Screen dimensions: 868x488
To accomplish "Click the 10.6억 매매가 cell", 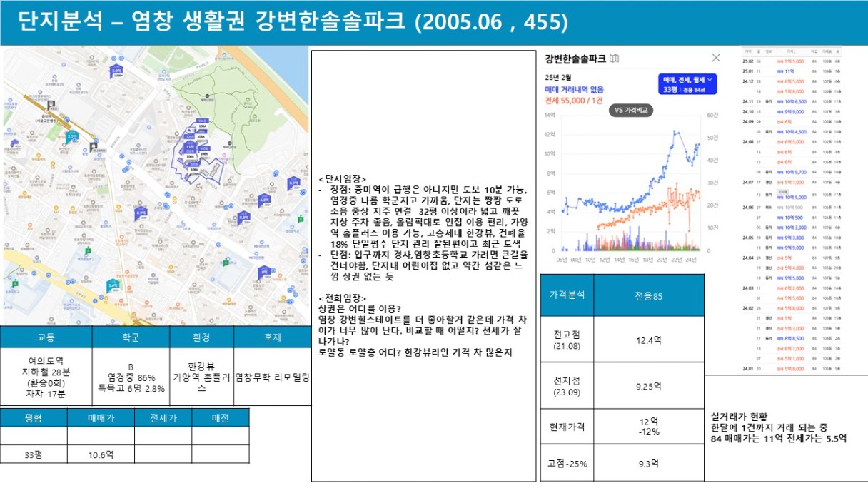I will point(101,454).
